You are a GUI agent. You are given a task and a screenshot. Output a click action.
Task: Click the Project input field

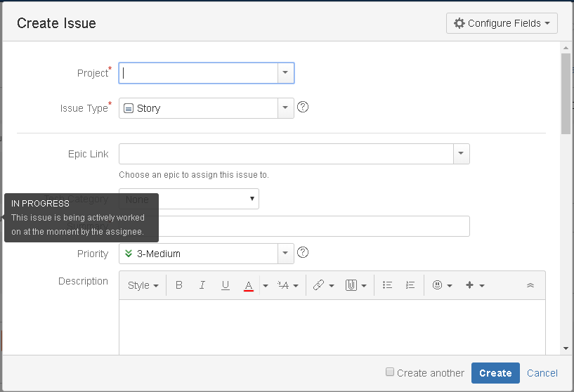tap(198, 73)
